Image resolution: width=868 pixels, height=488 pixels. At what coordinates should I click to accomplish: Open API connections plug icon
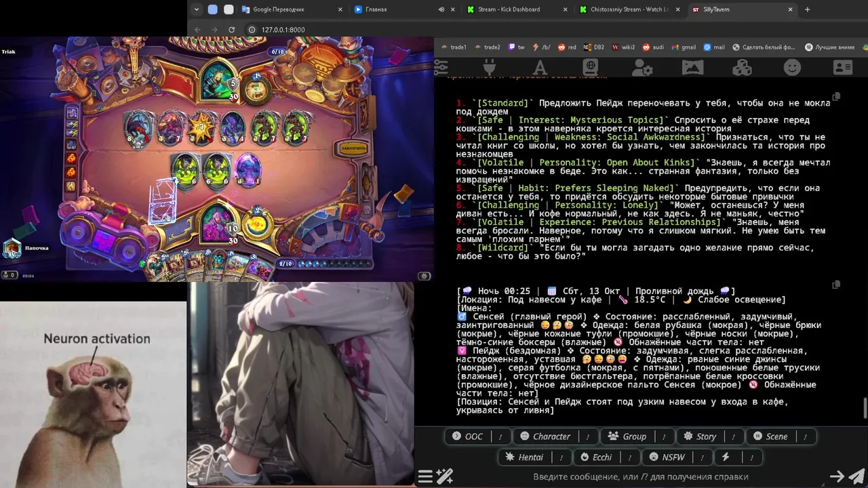(490, 67)
